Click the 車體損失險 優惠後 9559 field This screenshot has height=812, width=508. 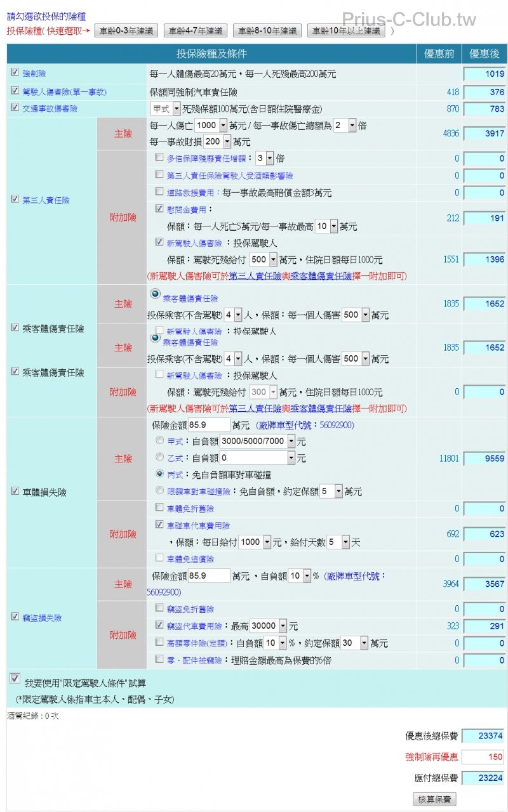click(x=485, y=458)
